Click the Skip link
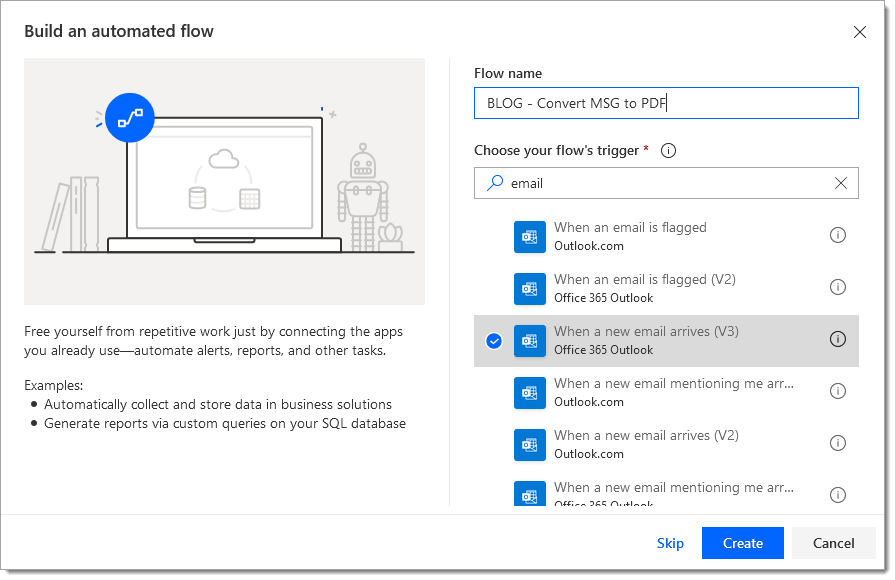This screenshot has height=580, width=895. 670,543
